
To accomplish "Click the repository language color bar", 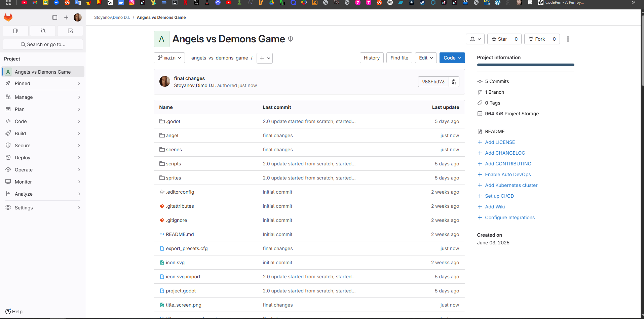I will [x=525, y=65].
